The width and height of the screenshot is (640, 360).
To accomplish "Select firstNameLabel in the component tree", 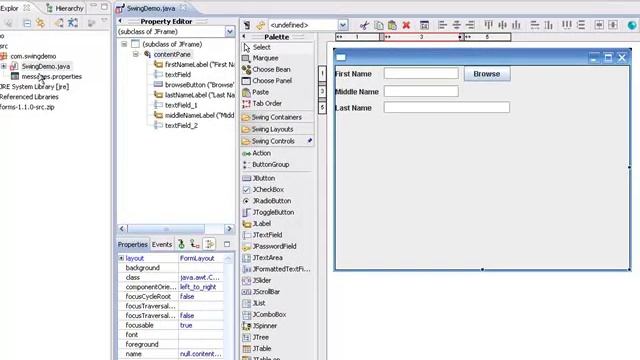I will (194, 64).
